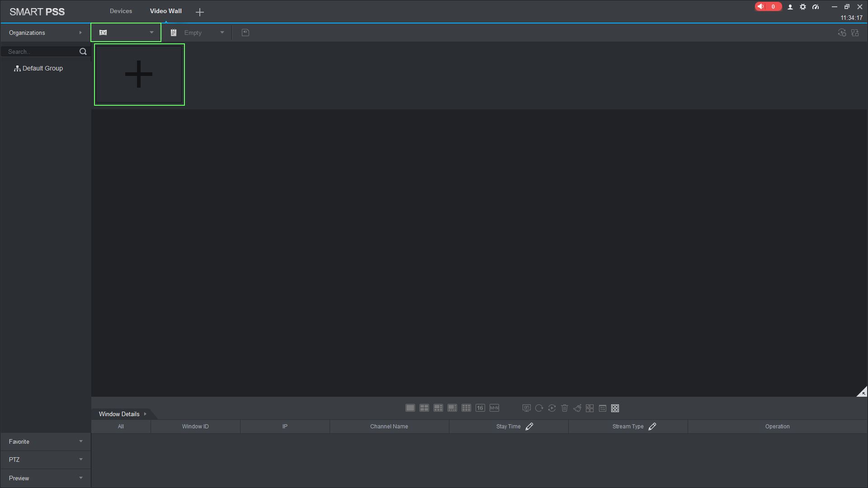Click the broom clear-screen icon
Viewport: 868px width, 488px height.
pos(577,408)
